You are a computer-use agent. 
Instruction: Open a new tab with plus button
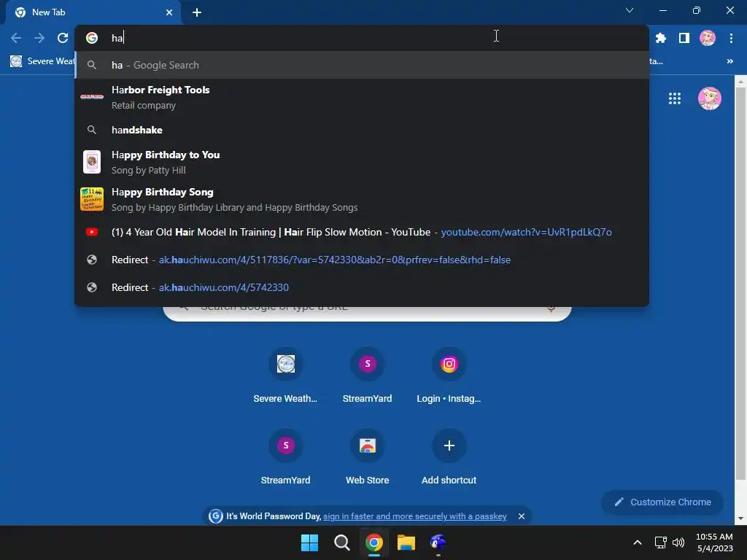point(197,12)
